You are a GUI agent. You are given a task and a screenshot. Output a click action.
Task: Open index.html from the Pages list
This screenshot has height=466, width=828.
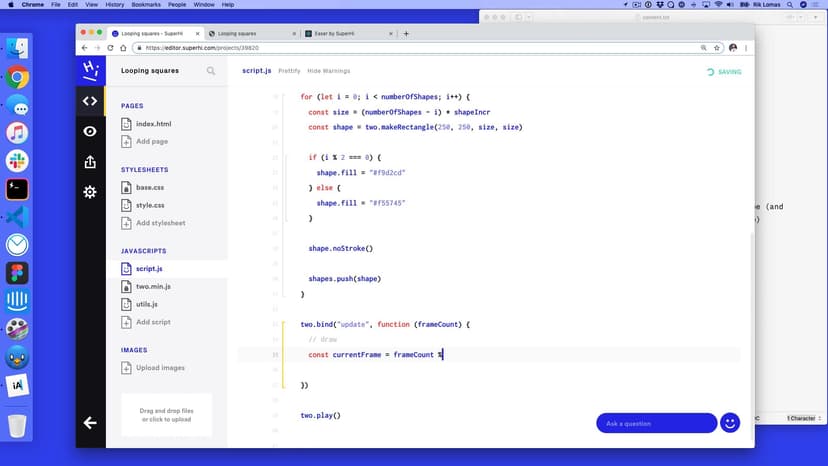tap(153, 124)
